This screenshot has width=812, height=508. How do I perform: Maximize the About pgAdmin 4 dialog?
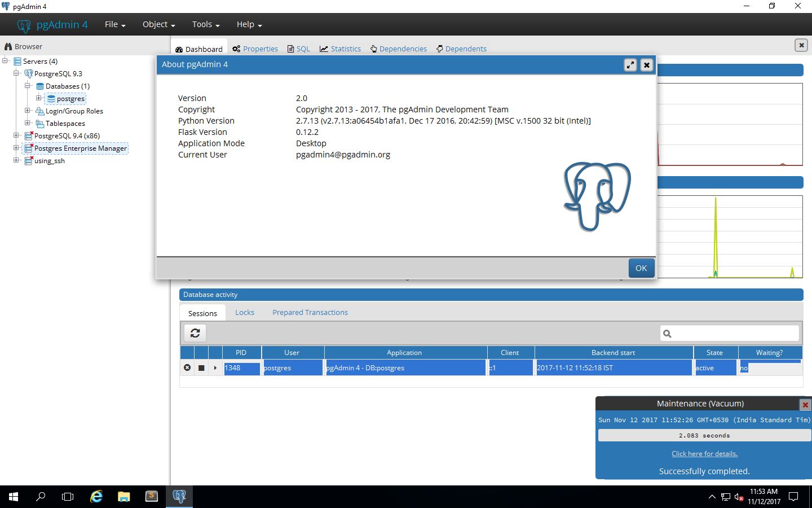pos(630,65)
